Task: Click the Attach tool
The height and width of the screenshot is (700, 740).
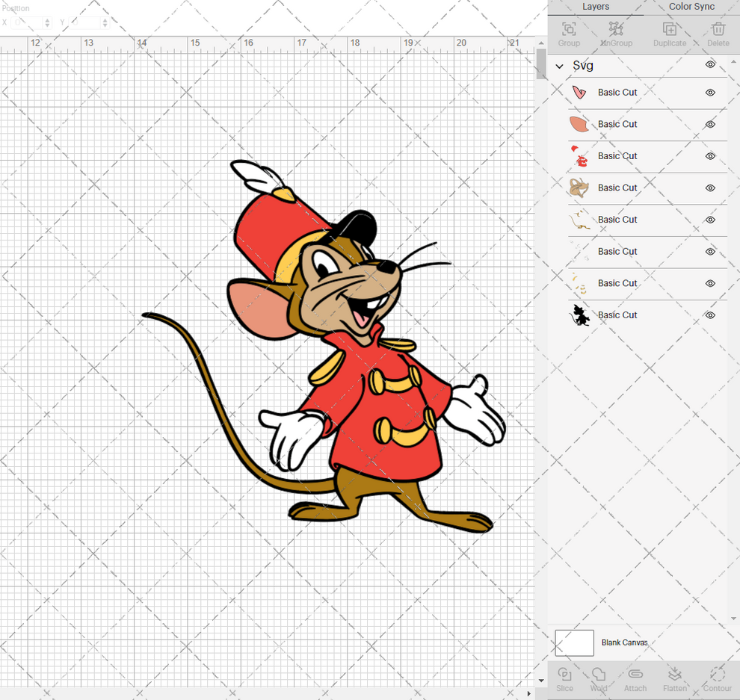Action: pos(635,680)
